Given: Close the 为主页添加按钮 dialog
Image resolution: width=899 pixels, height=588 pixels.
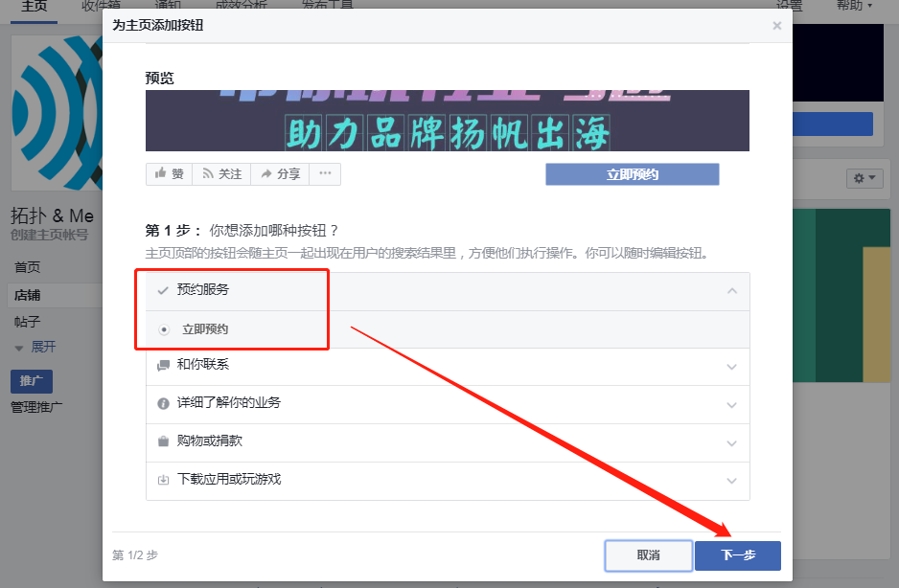Looking at the screenshot, I should 776,26.
